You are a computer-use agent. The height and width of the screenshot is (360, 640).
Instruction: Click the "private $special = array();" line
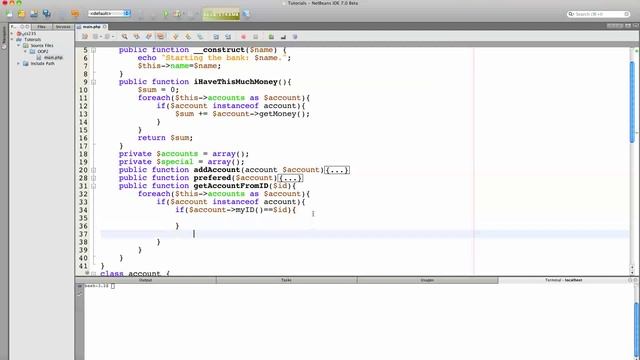[x=182, y=162]
